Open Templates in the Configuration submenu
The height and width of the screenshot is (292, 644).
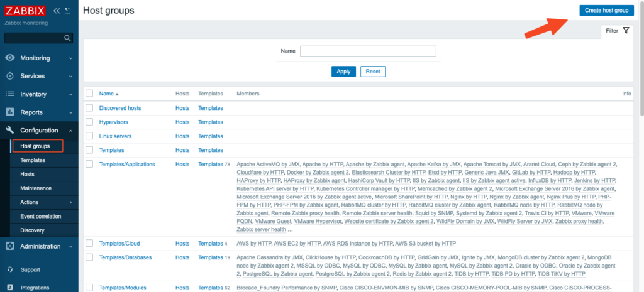[x=33, y=160]
